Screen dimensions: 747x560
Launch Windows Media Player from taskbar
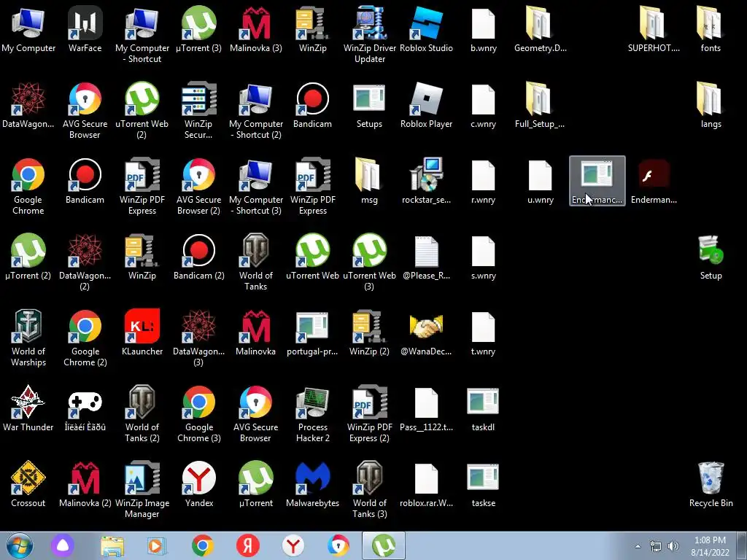pyautogui.click(x=156, y=545)
